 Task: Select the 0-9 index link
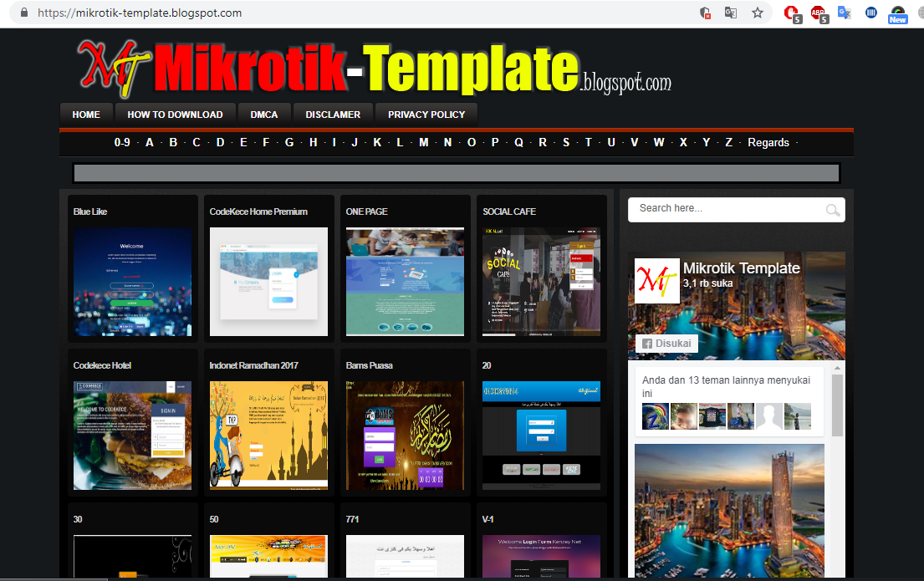[x=122, y=143]
